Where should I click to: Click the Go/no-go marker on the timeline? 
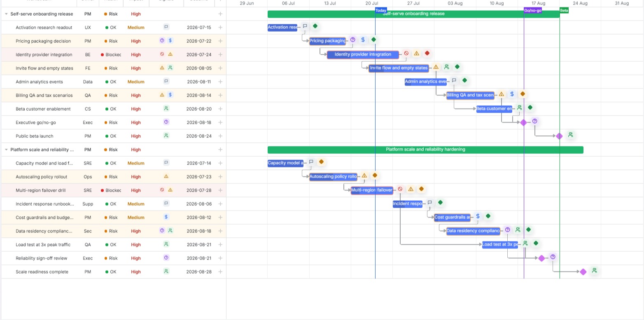tap(533, 11)
